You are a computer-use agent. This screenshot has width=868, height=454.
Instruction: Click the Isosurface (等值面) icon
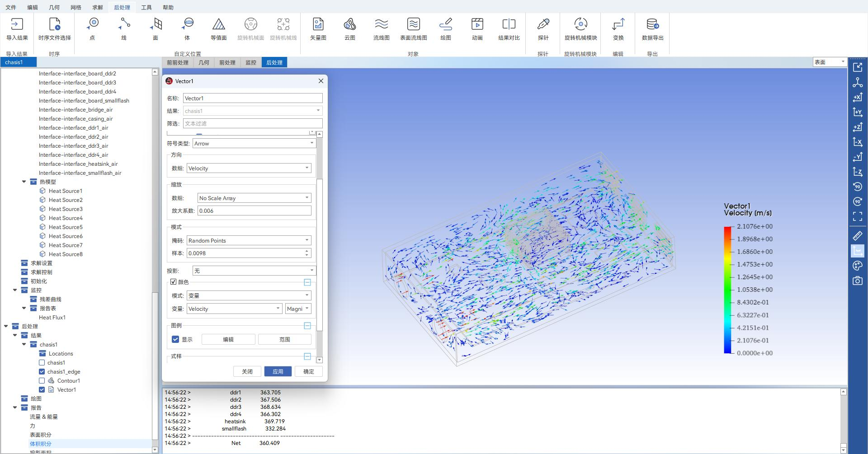219,25
